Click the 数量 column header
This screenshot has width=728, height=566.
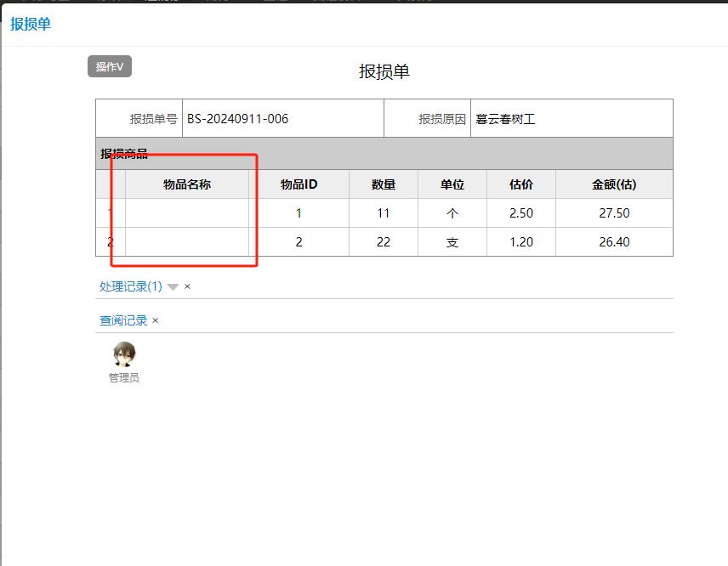tap(384, 184)
